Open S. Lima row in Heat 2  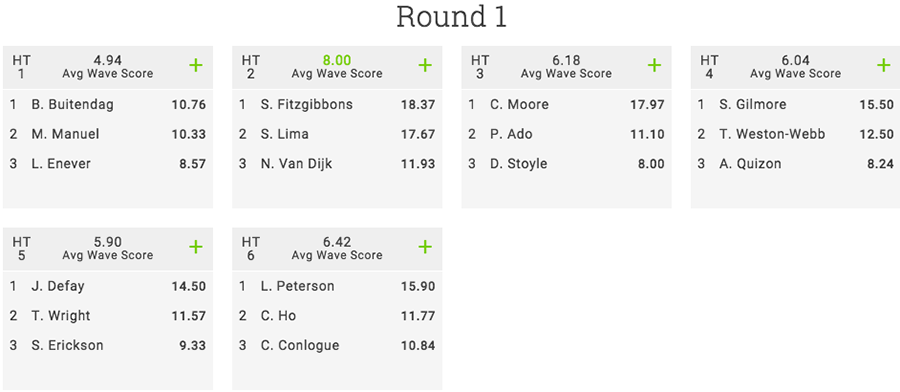pyautogui.click(x=337, y=134)
